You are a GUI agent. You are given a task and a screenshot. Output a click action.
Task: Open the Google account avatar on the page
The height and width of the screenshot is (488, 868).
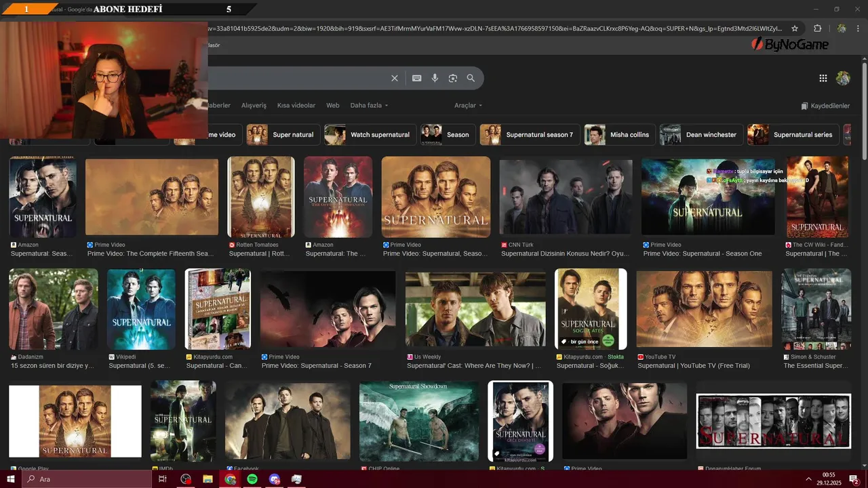tap(843, 78)
